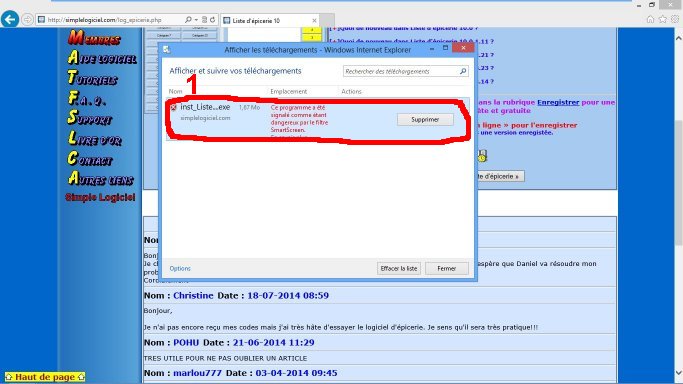Click the browser Home icon
The width and height of the screenshot is (683, 384).
coord(650,19)
